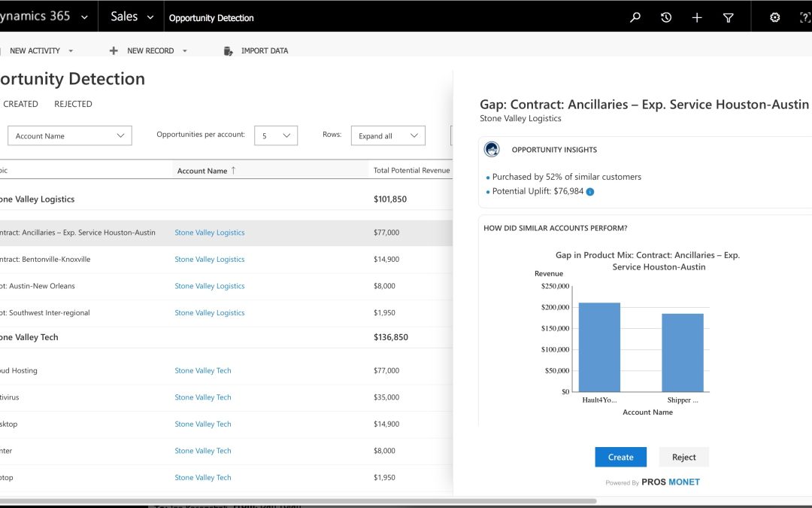The width and height of the screenshot is (812, 508).
Task: Click Opportunity Detection breadcrumb title
Action: click(x=211, y=17)
